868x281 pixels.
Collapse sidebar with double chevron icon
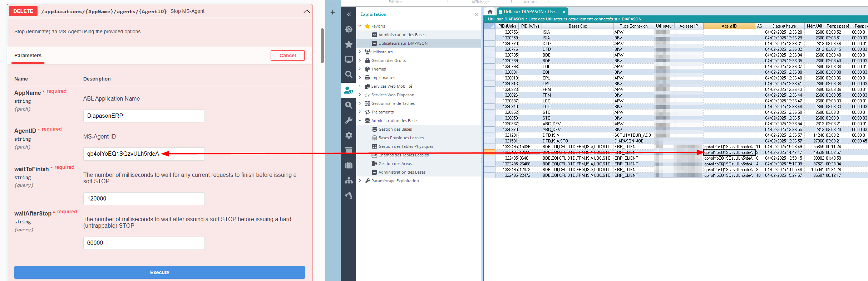tap(349, 14)
